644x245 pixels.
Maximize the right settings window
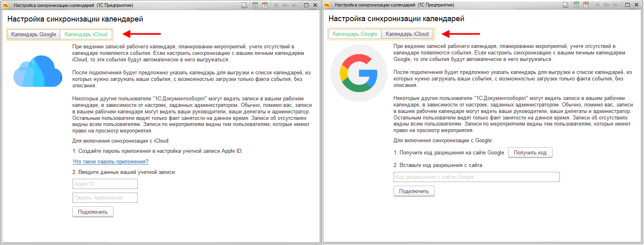tap(627, 5)
